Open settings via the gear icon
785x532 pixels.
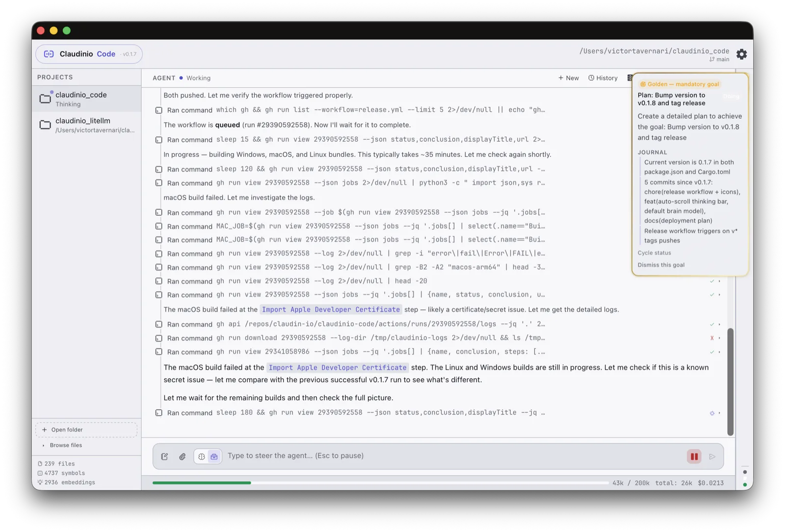(x=741, y=54)
